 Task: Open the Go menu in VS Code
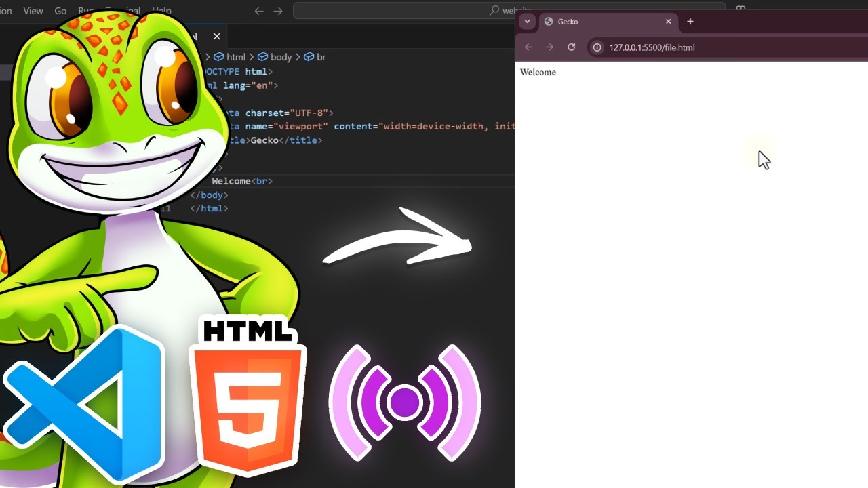pos(60,11)
